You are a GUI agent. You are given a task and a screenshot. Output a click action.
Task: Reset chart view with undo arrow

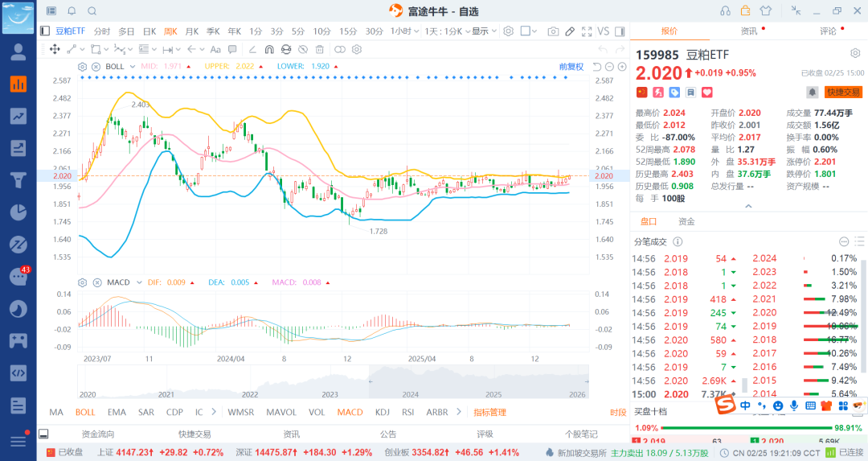pyautogui.click(x=596, y=67)
